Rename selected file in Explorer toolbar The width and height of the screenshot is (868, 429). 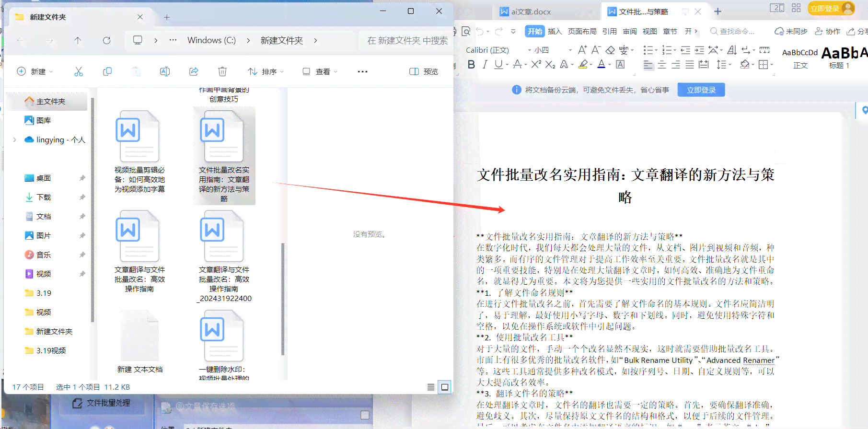point(165,71)
